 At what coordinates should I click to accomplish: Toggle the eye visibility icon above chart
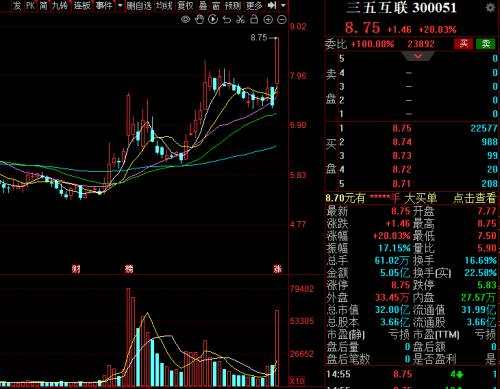(185, 20)
